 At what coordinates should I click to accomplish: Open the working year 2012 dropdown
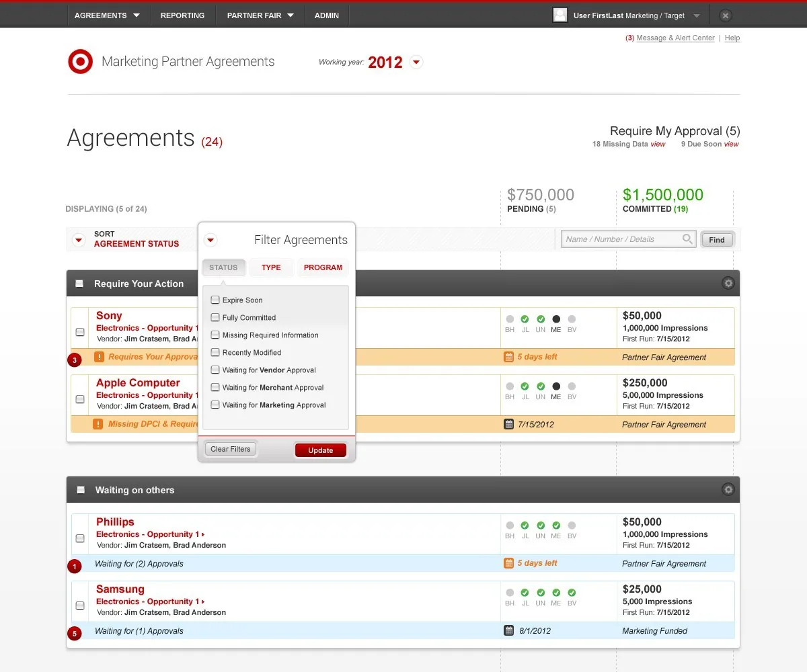click(416, 62)
